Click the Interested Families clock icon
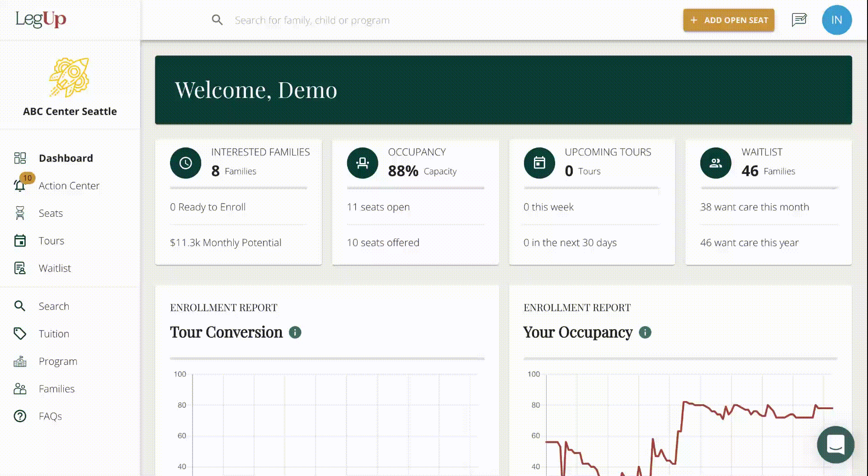 (185, 163)
